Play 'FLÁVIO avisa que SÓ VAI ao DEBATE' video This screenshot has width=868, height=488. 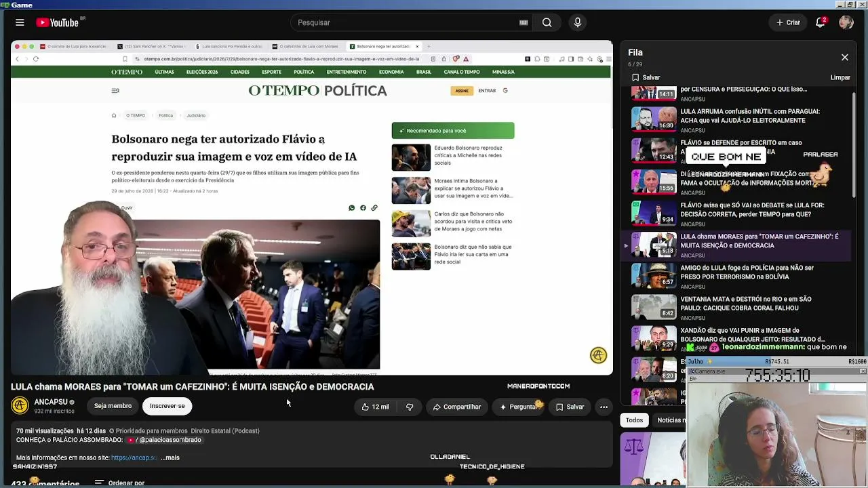pyautogui.click(x=752, y=209)
